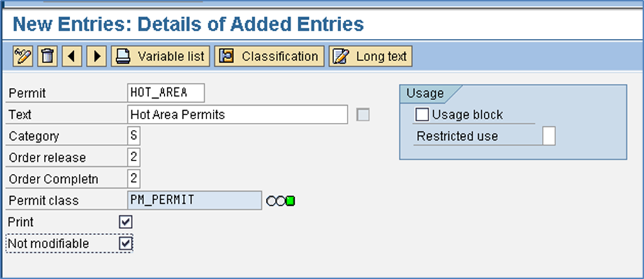The width and height of the screenshot is (644, 279).
Task: Click the Restricted use input box
Action: pos(549,136)
